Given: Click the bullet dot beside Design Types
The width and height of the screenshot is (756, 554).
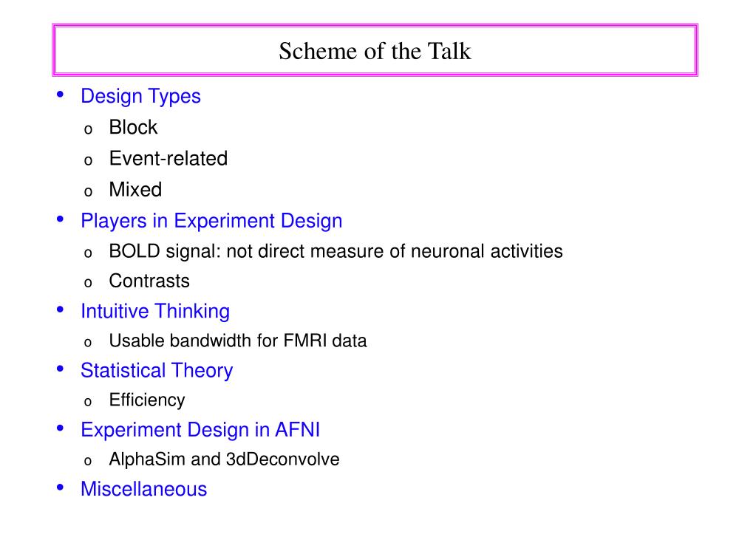Looking at the screenshot, I should (x=61, y=94).
